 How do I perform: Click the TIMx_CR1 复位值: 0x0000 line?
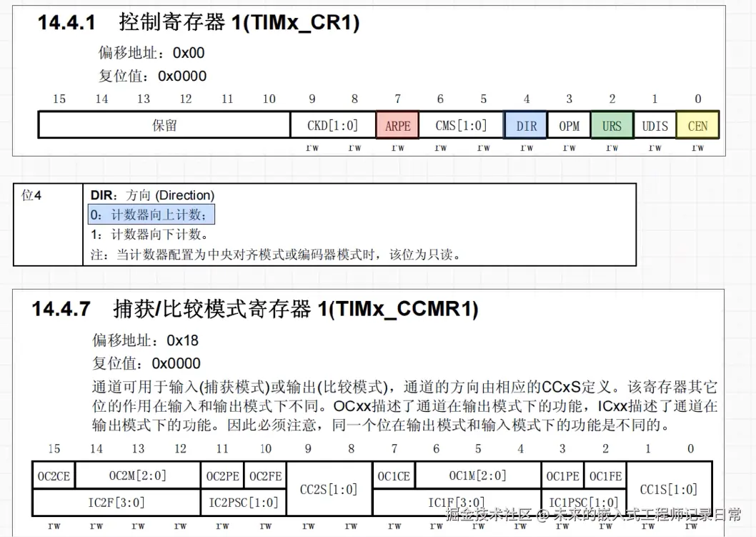tap(152, 76)
